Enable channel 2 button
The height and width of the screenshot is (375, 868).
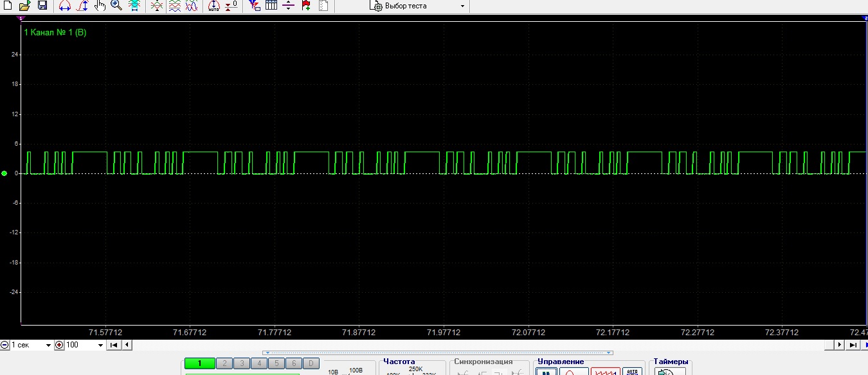point(224,363)
